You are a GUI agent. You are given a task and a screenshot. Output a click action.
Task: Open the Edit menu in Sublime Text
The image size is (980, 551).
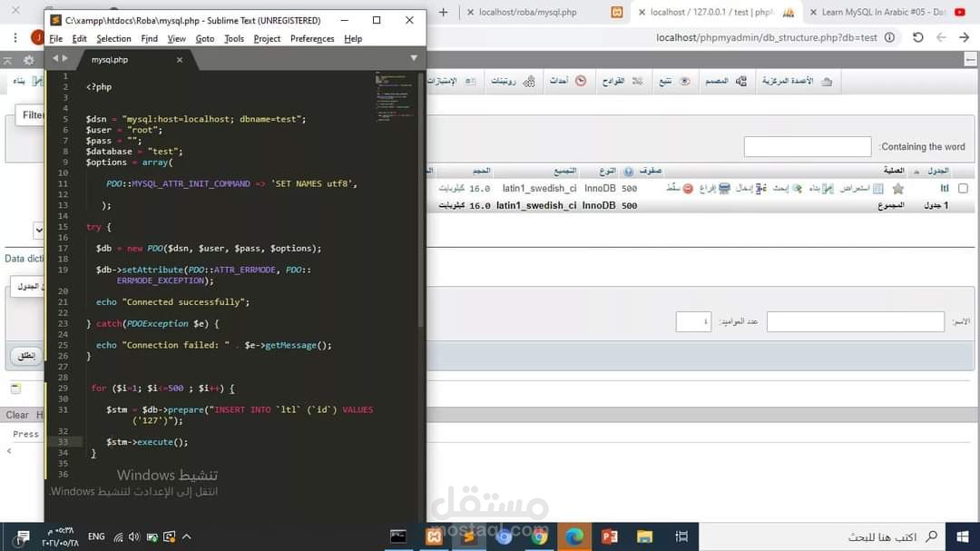pyautogui.click(x=79, y=39)
